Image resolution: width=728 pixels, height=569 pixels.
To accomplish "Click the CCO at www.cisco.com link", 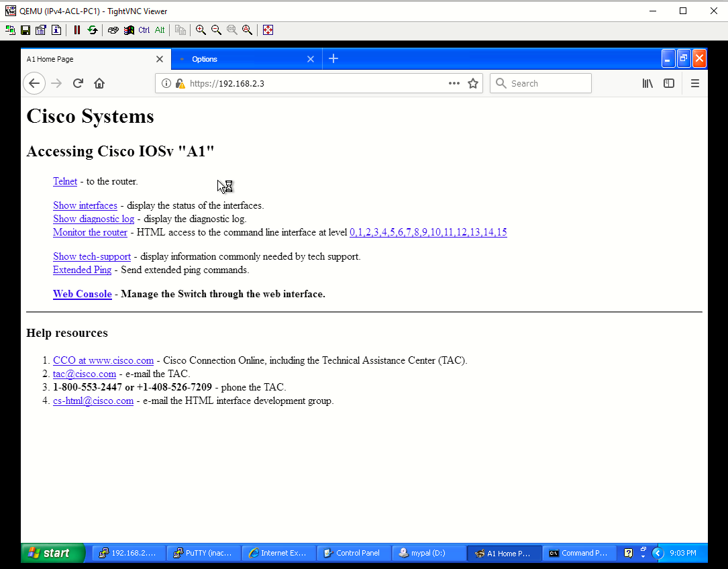I will 103,360.
